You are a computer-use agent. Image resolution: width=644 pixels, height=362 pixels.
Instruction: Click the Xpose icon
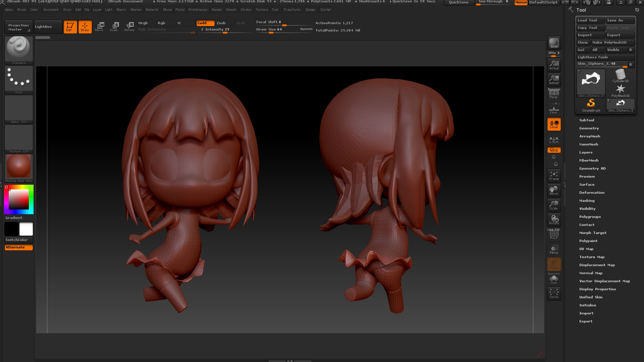[554, 293]
